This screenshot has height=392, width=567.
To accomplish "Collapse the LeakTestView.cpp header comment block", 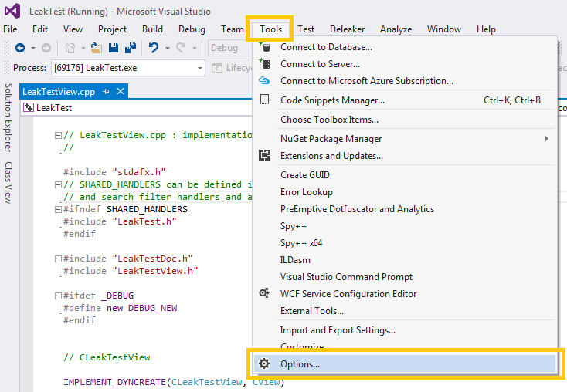I will (x=58, y=136).
